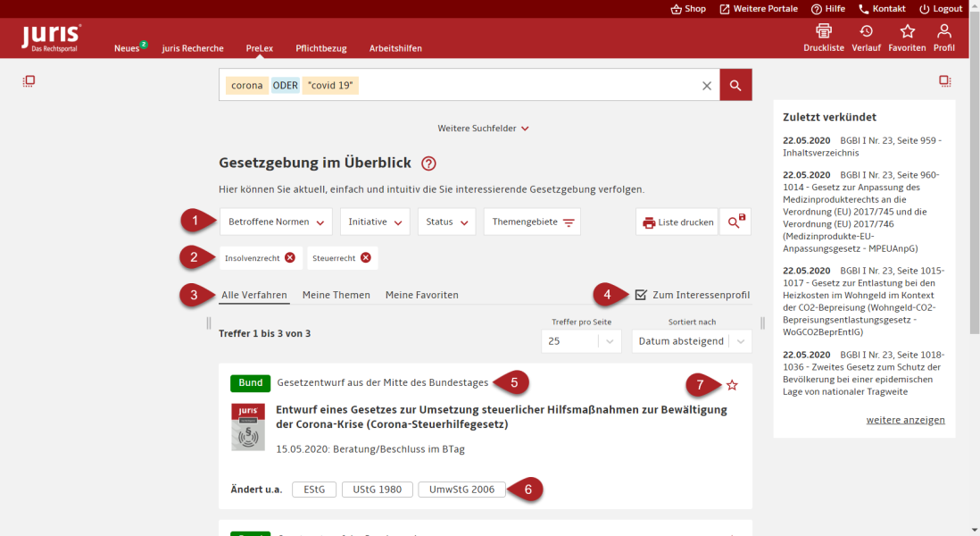Image resolution: width=980 pixels, height=536 pixels.
Task: Open the Treffer pro Seite dropdown
Action: [x=581, y=341]
